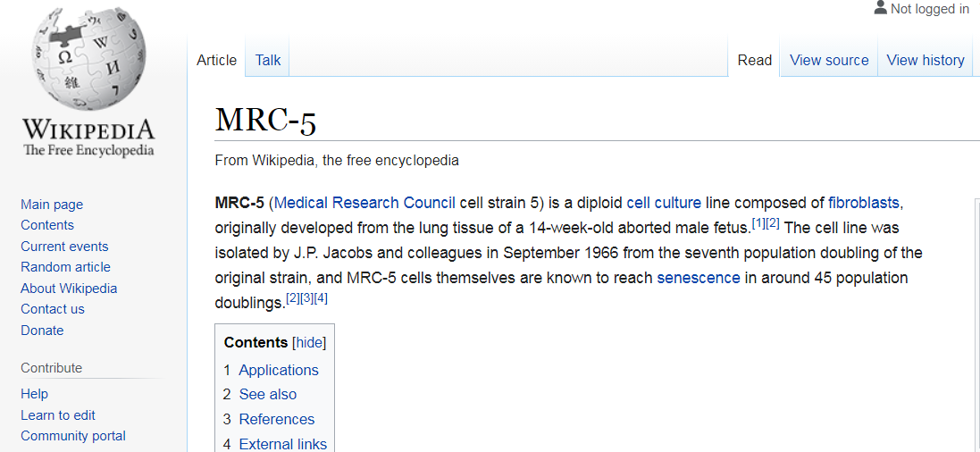Select the Read tab
The width and height of the screenshot is (980, 452).
point(754,60)
